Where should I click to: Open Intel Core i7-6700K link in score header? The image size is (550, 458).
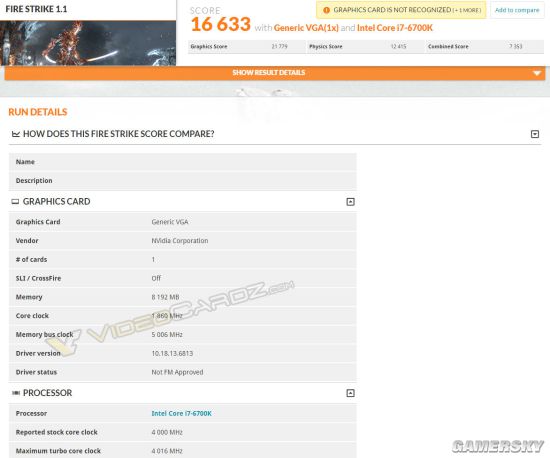395,28
